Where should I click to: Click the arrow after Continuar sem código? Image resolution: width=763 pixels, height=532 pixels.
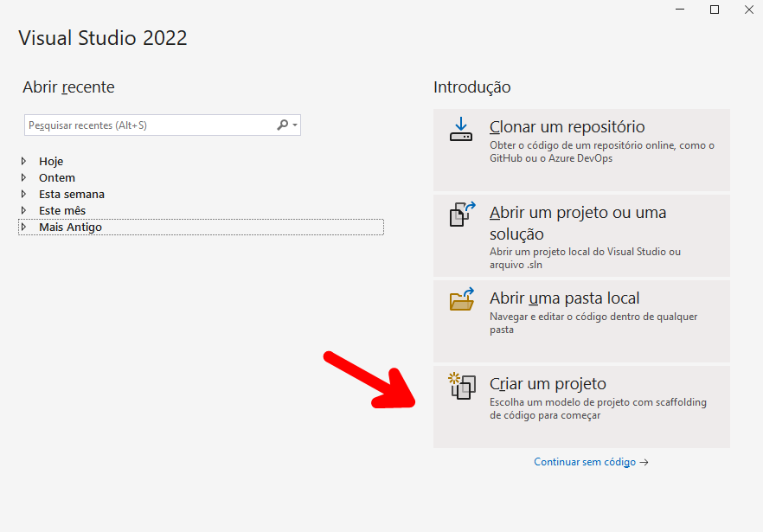coord(644,463)
